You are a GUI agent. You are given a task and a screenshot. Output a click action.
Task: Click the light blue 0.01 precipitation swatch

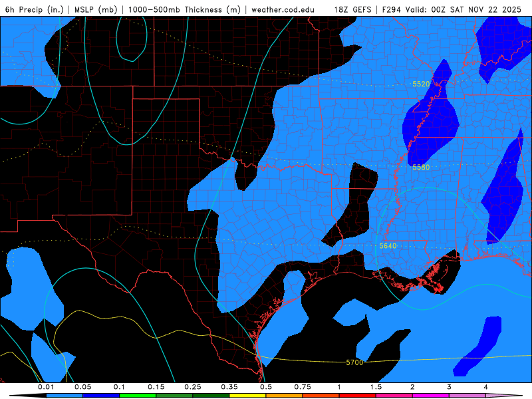coord(64,396)
